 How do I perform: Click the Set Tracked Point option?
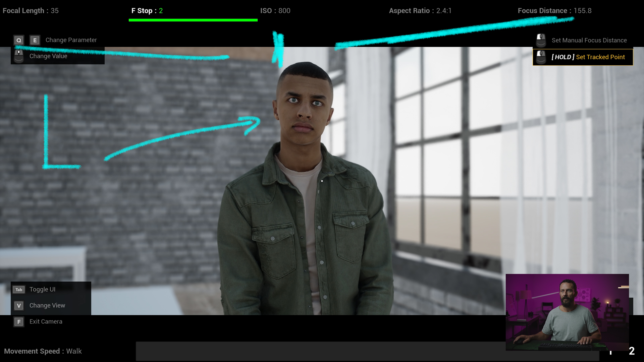(x=588, y=57)
